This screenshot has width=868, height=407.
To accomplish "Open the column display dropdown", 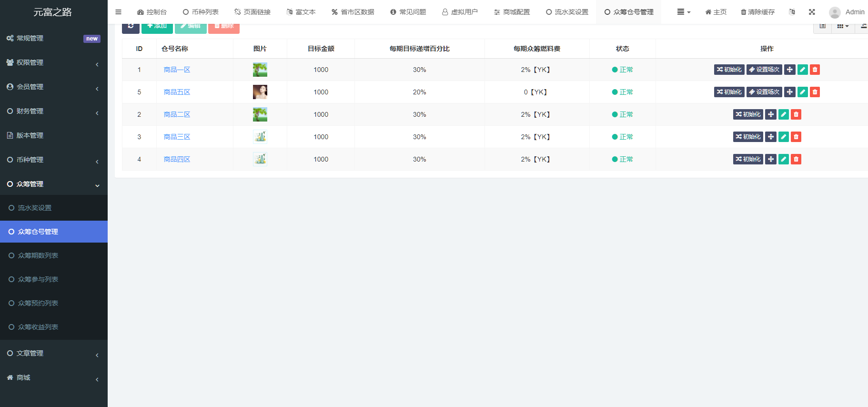I will click(x=843, y=26).
